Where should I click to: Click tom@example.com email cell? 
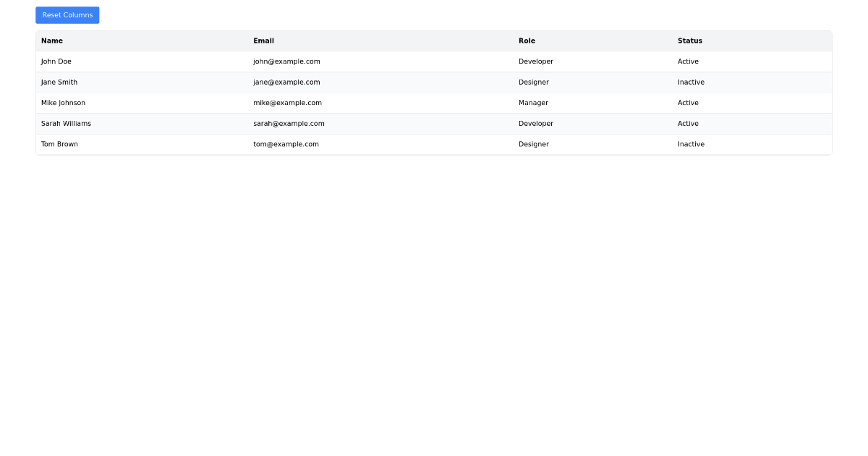click(285, 144)
